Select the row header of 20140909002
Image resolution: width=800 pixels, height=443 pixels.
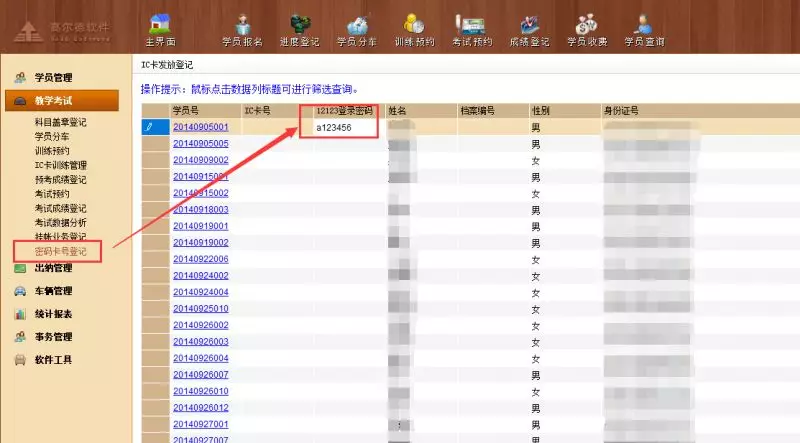(x=156, y=160)
